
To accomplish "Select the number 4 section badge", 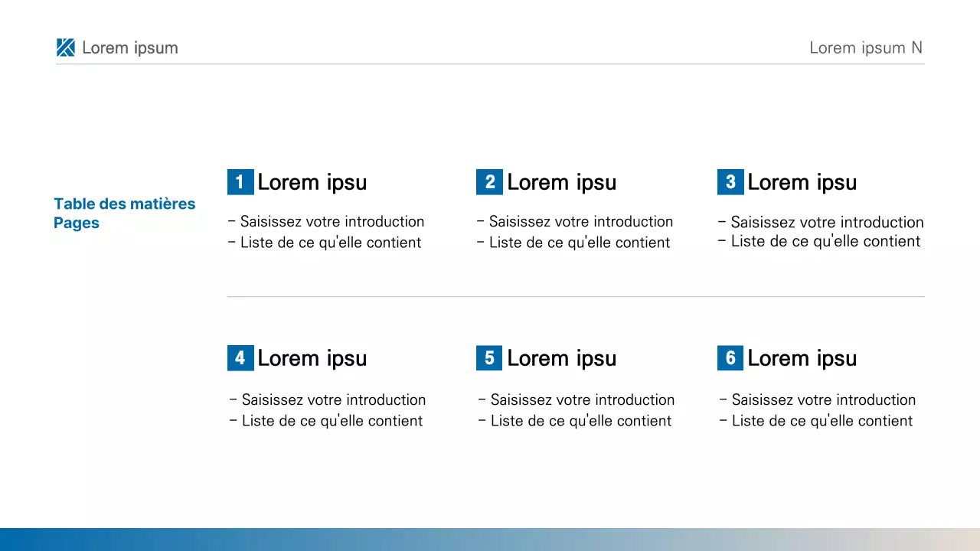I will (240, 358).
